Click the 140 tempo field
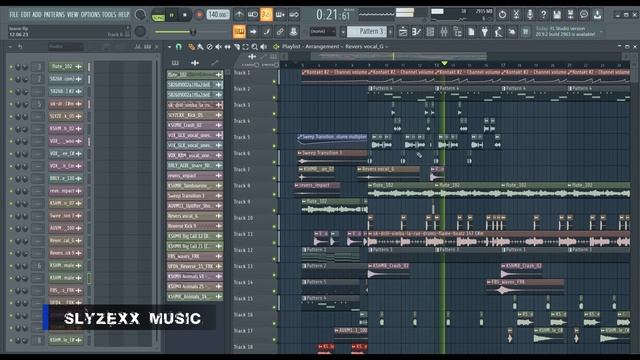This screenshot has height=360, width=640. pyautogui.click(x=217, y=15)
